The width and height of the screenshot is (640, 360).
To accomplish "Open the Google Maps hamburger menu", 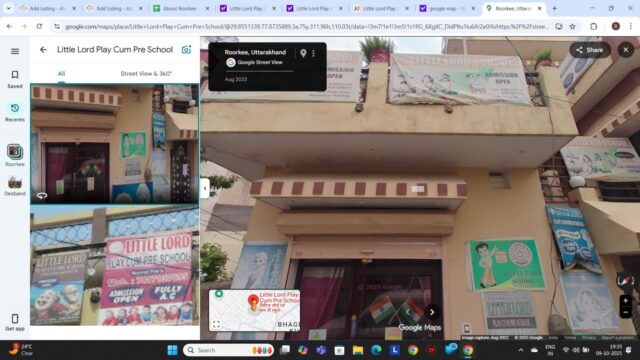I will pos(15,51).
